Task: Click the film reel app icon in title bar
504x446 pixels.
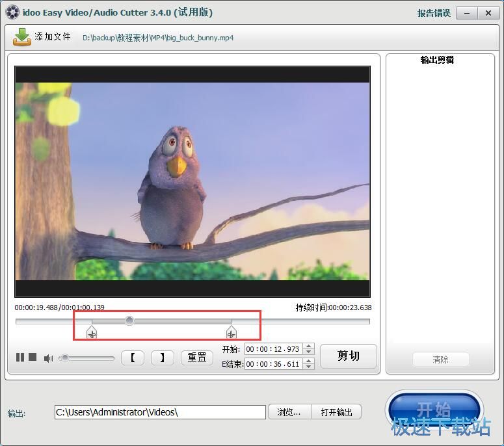Action: [12, 12]
